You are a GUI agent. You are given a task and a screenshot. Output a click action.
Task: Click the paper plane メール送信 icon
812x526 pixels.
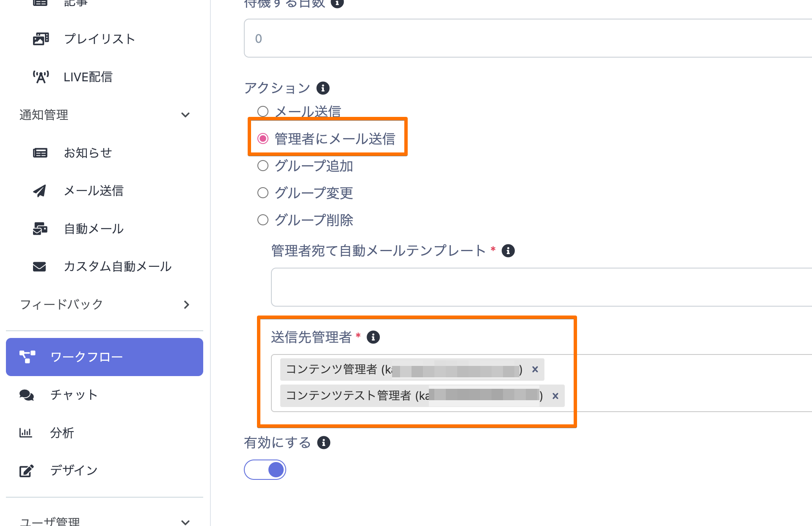[40, 191]
